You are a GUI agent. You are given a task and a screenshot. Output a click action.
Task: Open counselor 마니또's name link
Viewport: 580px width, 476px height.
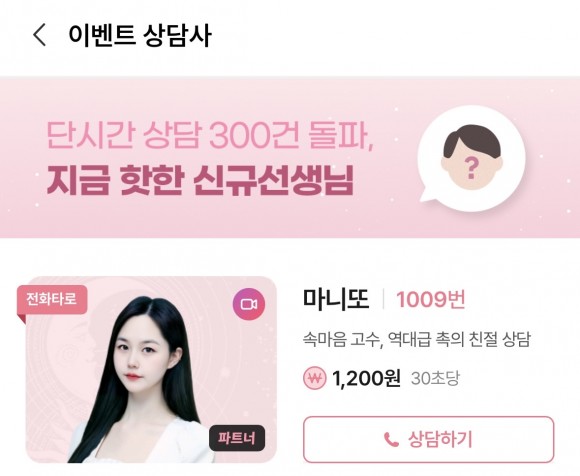point(336,299)
